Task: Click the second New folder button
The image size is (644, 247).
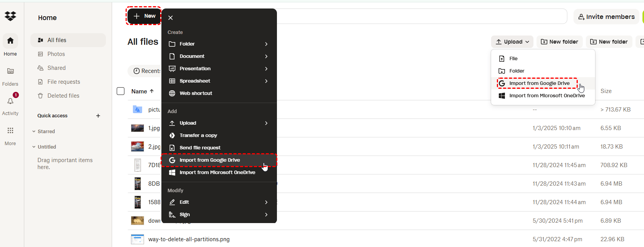Action: click(609, 42)
